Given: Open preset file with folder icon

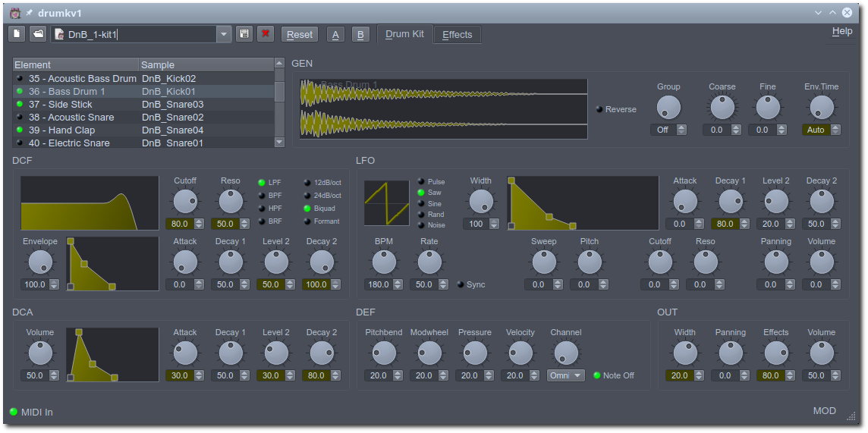Looking at the screenshot, I should (38, 34).
